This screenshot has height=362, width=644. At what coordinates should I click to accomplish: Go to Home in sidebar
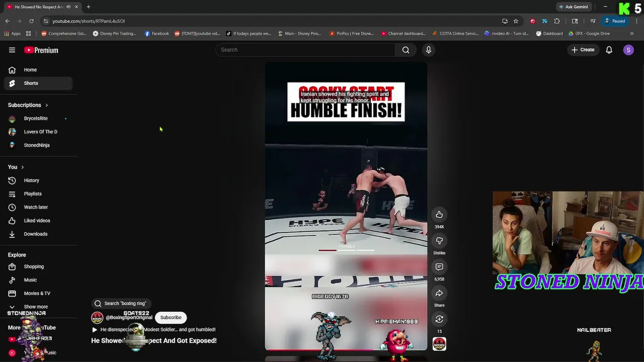click(x=38, y=70)
